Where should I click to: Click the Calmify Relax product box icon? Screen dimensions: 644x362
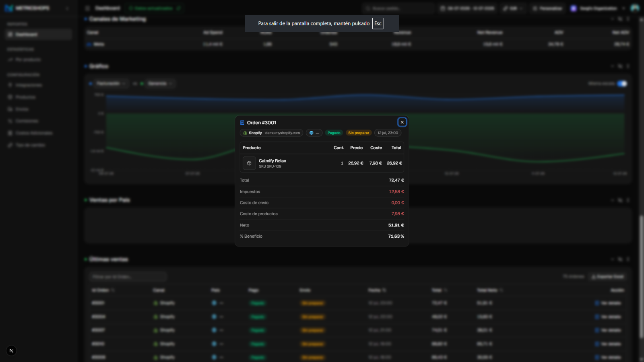pos(249,163)
